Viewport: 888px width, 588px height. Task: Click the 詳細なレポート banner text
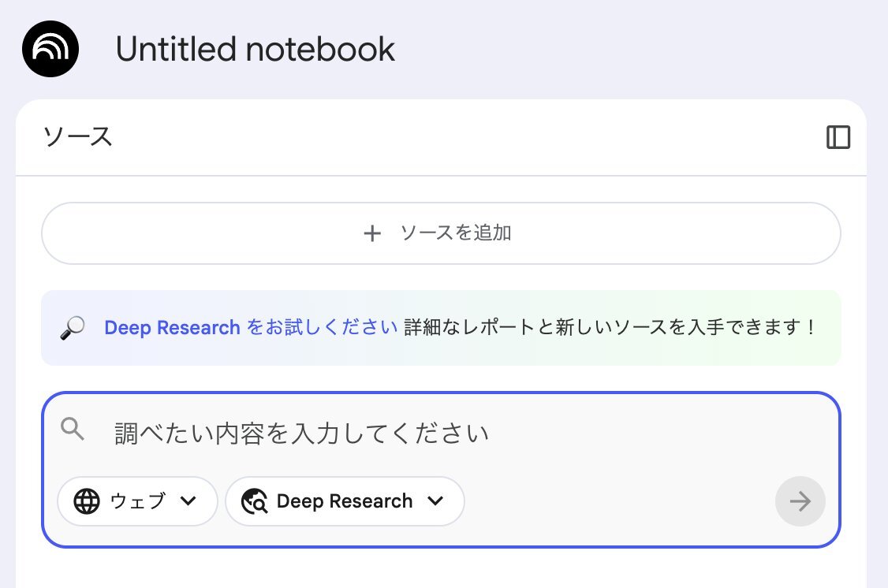609,328
